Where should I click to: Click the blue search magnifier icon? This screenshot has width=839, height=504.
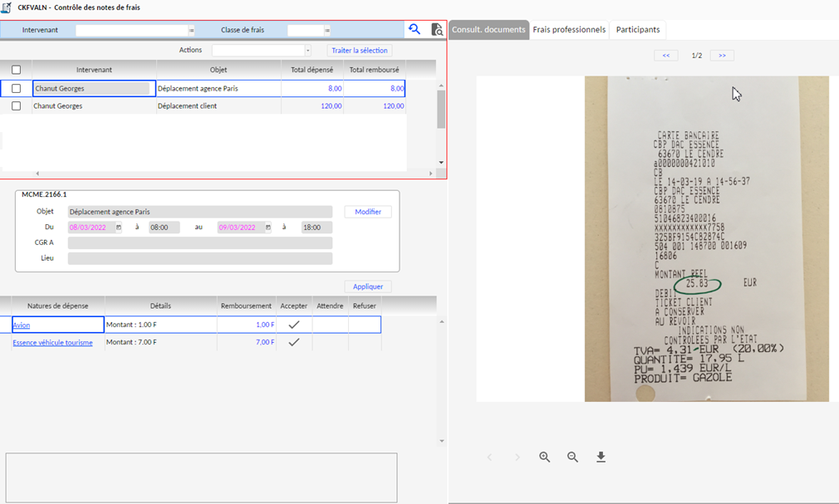click(x=414, y=30)
